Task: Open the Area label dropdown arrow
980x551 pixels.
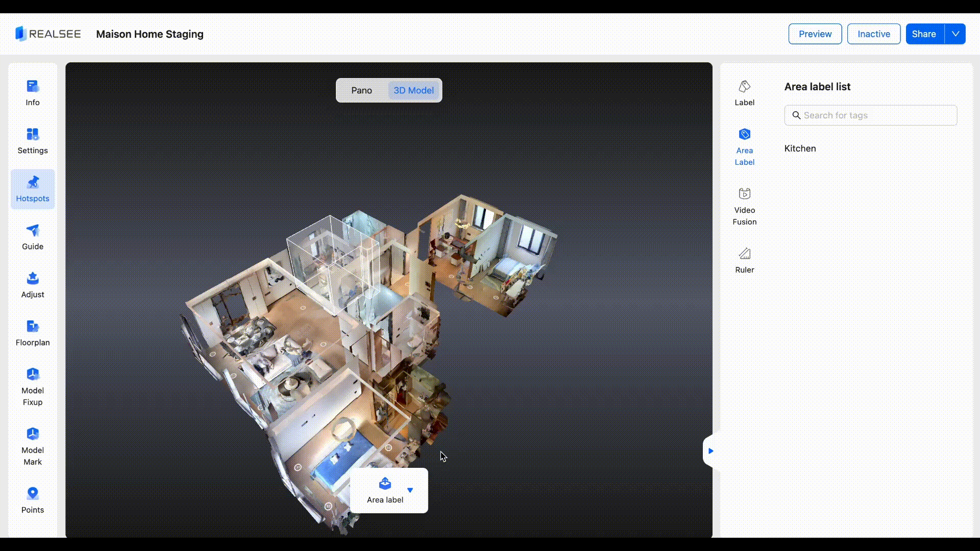Action: 410,490
